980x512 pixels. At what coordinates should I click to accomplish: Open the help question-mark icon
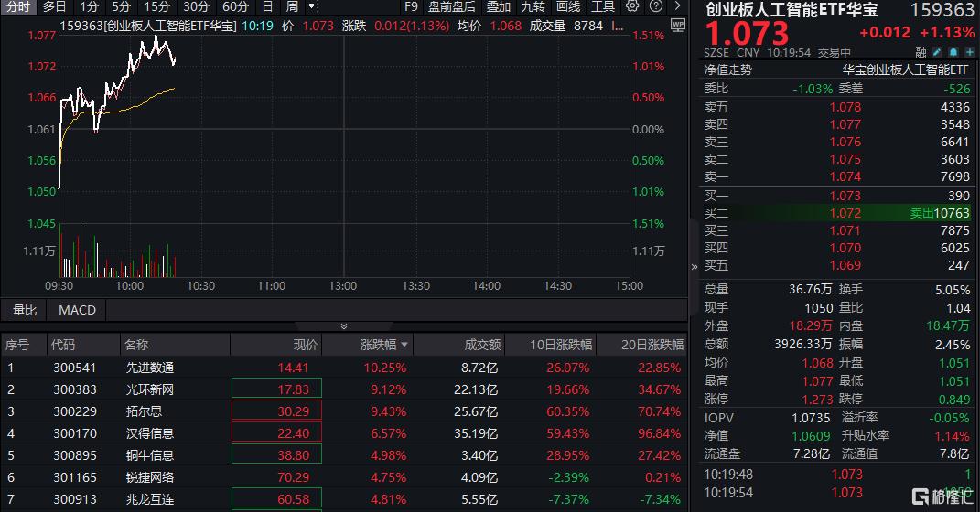pyautogui.click(x=656, y=7)
